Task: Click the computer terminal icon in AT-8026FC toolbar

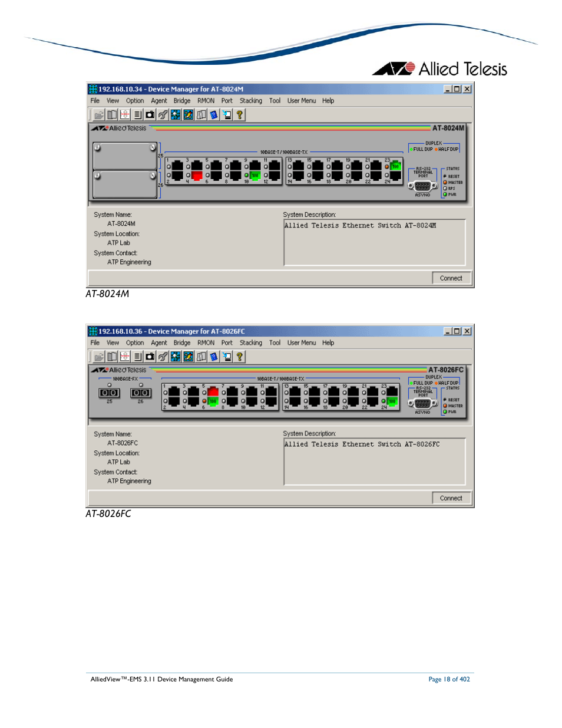Action: tap(227, 357)
